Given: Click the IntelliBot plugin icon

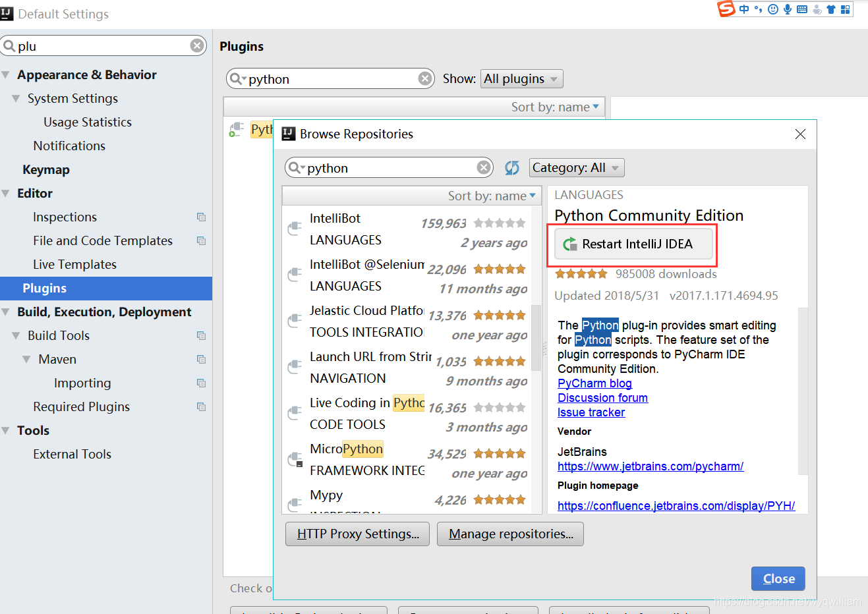Looking at the screenshot, I should point(295,229).
